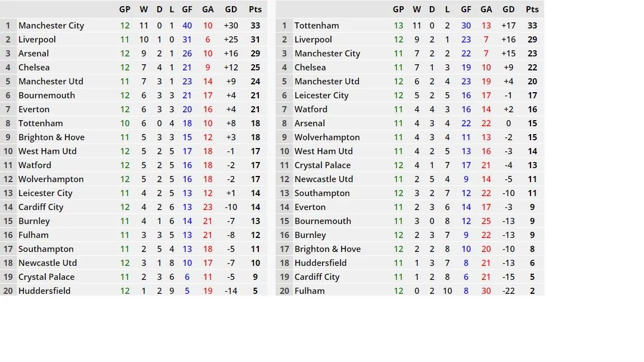This screenshot has height=362, width=644.
Task: Click the GP header of the left table
Action: [x=125, y=9]
